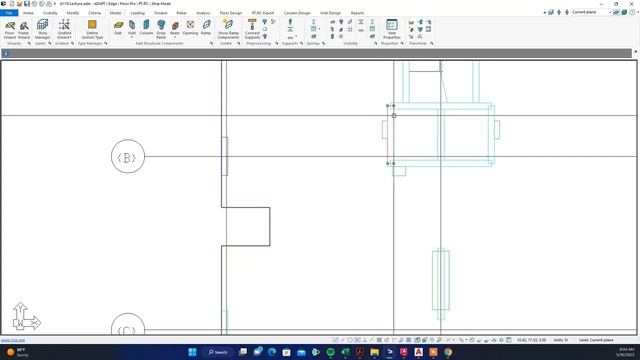Expand the Supports group launcher
This screenshot has height=360, width=640.
click(x=301, y=43)
